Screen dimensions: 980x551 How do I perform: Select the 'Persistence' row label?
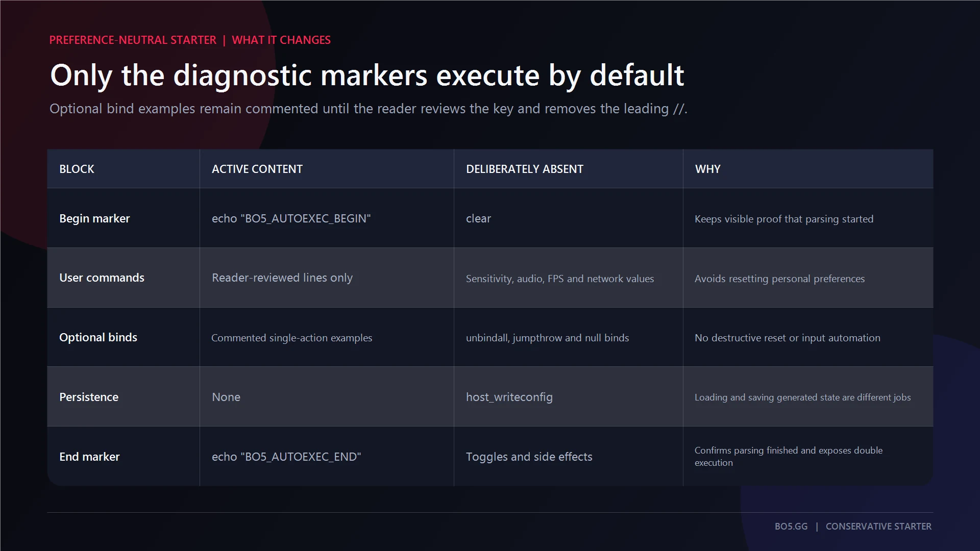pyautogui.click(x=89, y=397)
